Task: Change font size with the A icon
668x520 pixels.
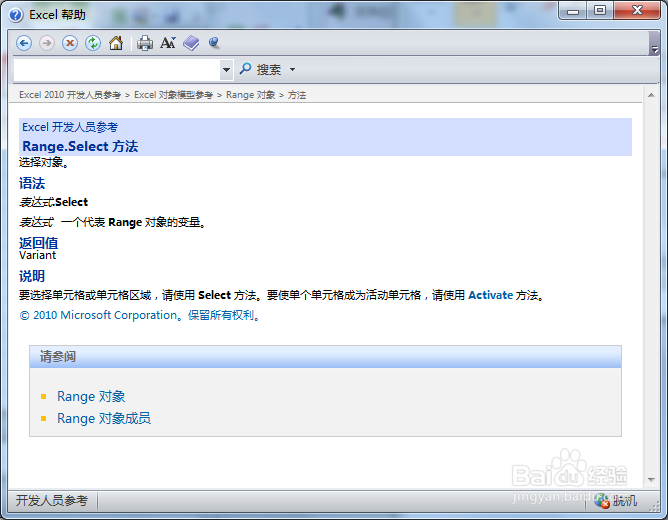Action: [x=168, y=43]
